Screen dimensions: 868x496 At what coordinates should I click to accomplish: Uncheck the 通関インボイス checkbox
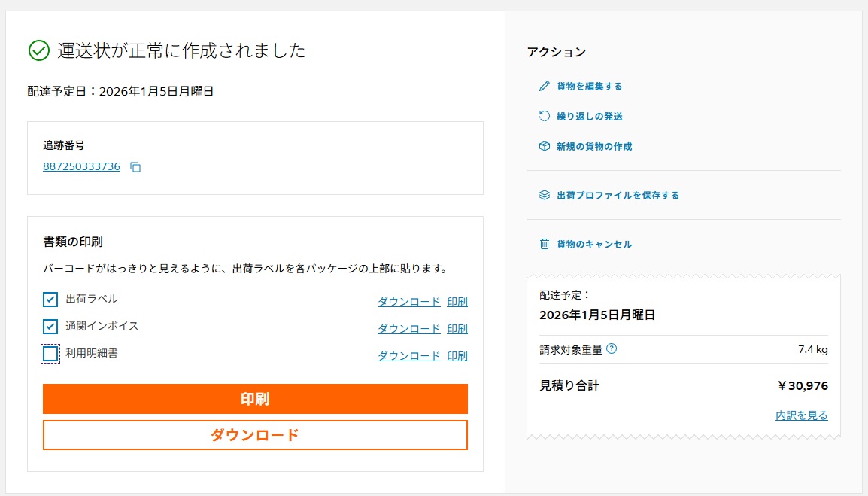50,327
